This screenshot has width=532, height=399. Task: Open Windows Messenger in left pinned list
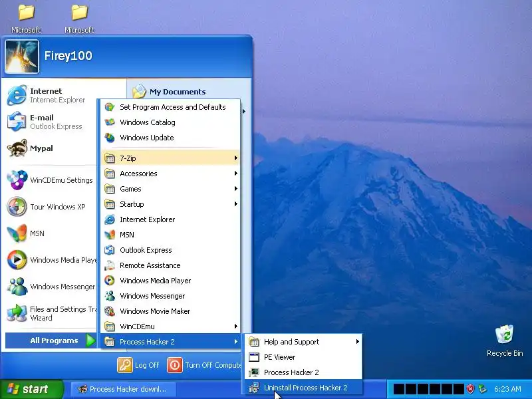click(x=51, y=287)
